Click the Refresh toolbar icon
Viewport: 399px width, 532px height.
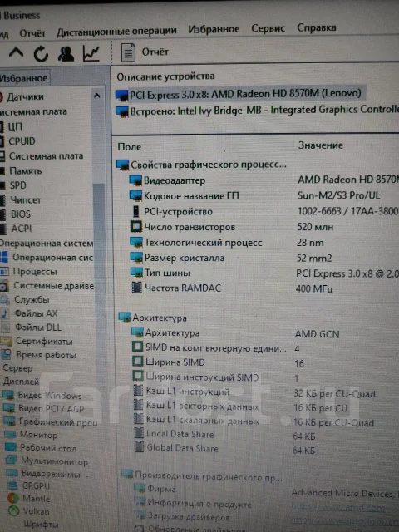click(41, 53)
